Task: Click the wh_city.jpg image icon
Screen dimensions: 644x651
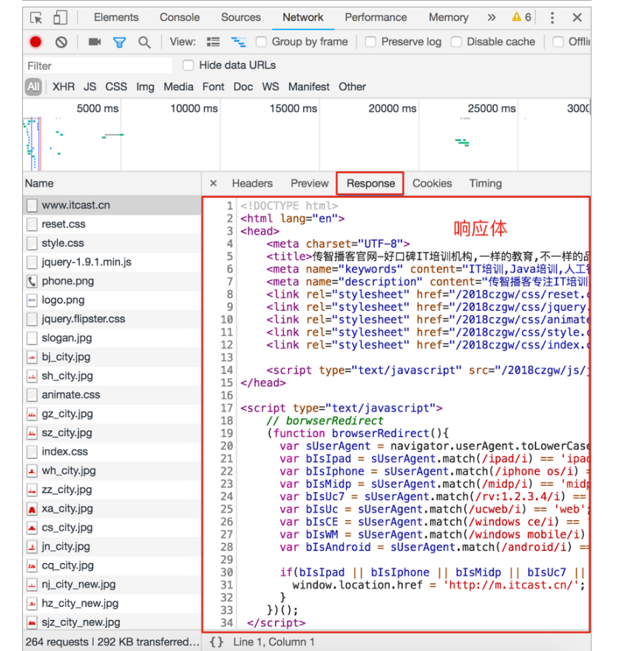Action: click(32, 470)
